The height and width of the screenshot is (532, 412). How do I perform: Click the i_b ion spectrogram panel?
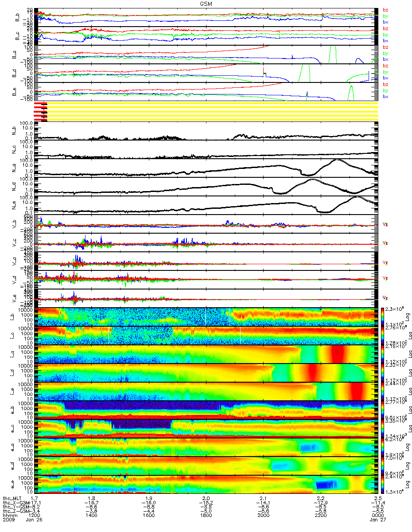click(x=206, y=317)
